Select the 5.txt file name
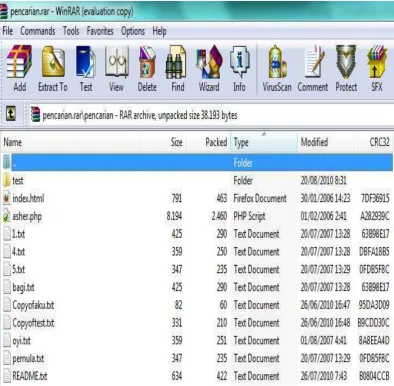Screen dimensions: 394x386 coord(18,269)
